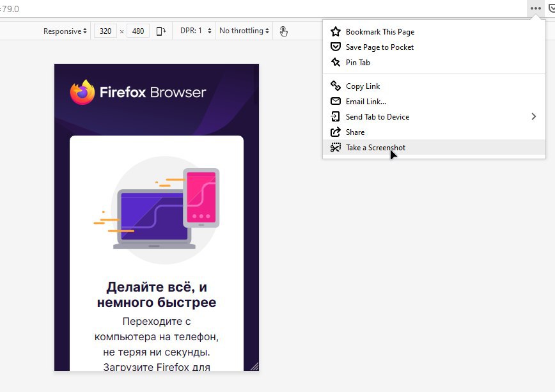
Task: Click the viewport resize handle corner
Action: [254, 366]
